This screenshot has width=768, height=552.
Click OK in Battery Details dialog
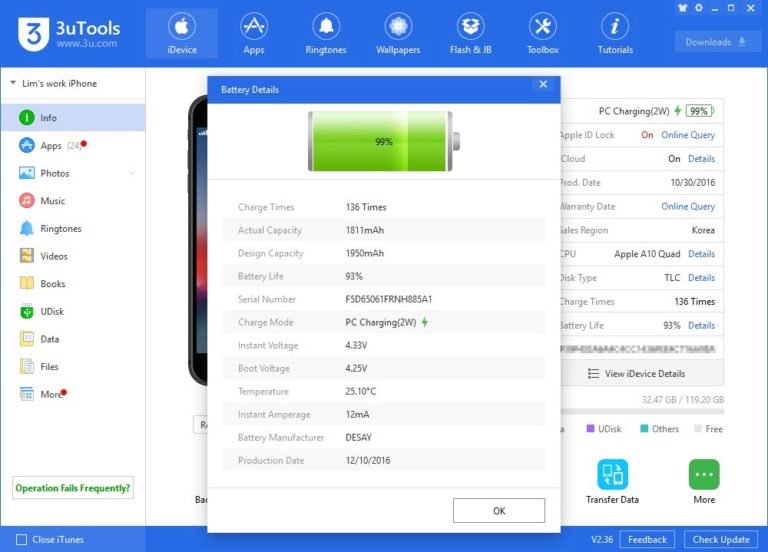(x=499, y=511)
